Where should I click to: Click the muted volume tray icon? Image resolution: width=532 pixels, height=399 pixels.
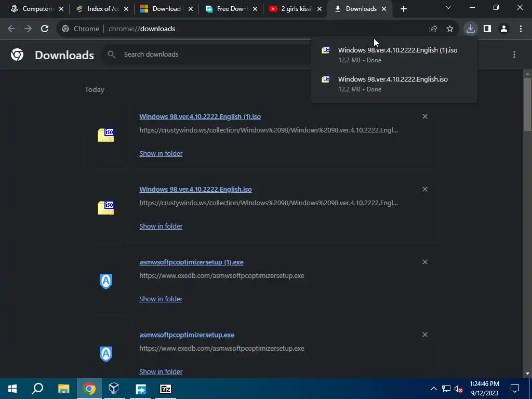pyautogui.click(x=459, y=389)
